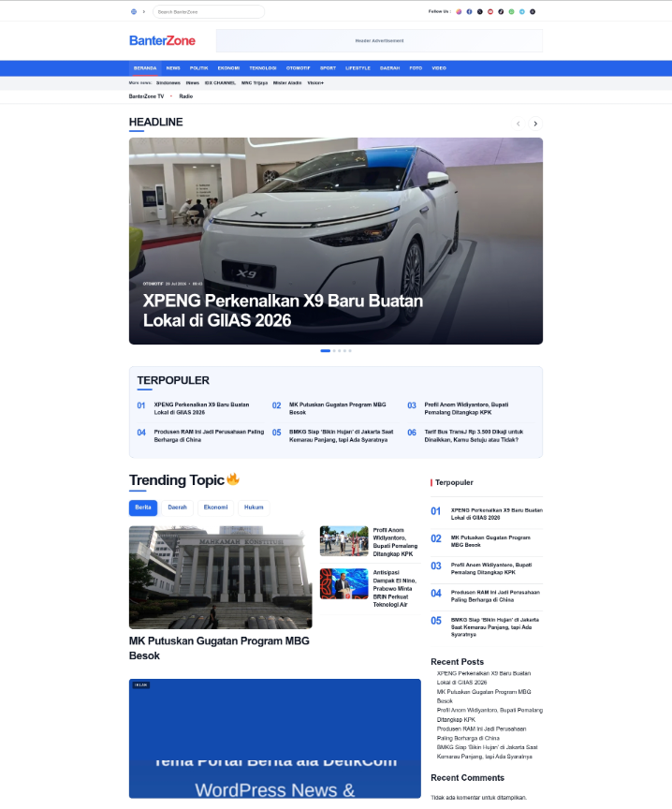Open the Mahkamah Konstitusi building thumbnail
The image size is (672, 809).
click(x=220, y=578)
